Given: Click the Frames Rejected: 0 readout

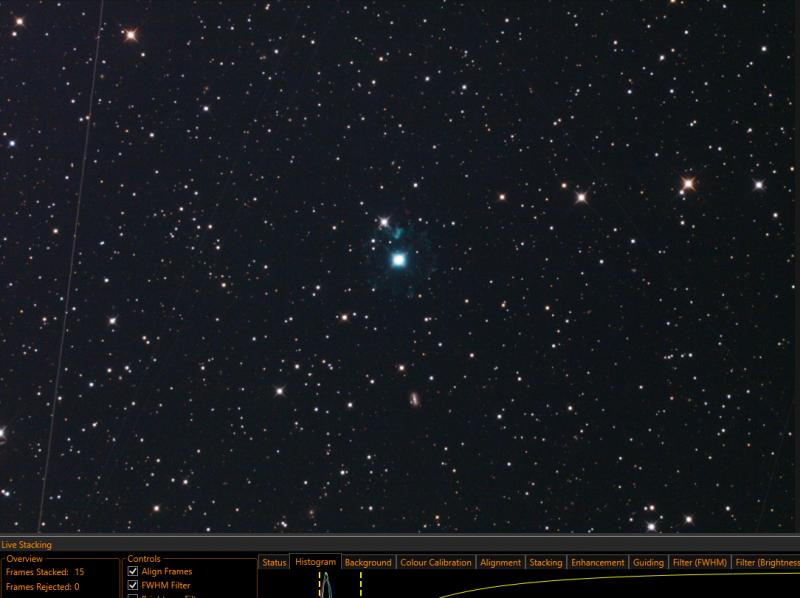Looking at the screenshot, I should pyautogui.click(x=42, y=587).
